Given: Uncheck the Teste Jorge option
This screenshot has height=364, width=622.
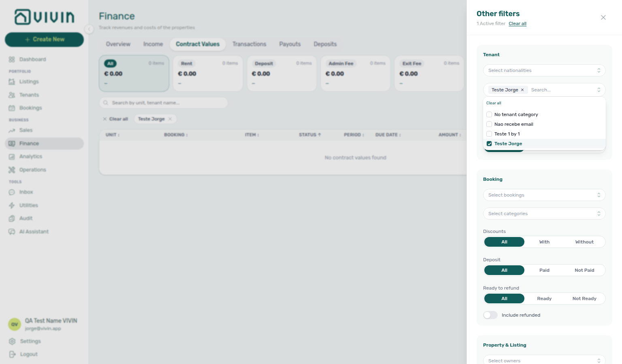Looking at the screenshot, I should tap(544, 144).
